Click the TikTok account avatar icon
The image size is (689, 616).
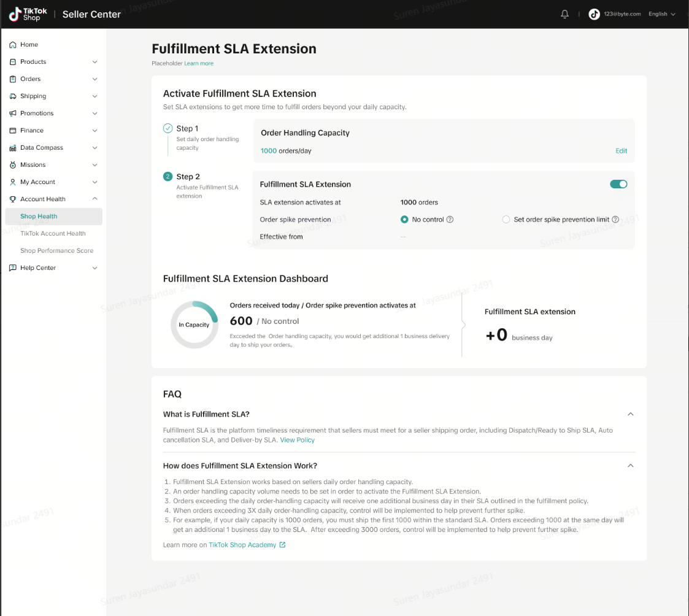(x=594, y=14)
